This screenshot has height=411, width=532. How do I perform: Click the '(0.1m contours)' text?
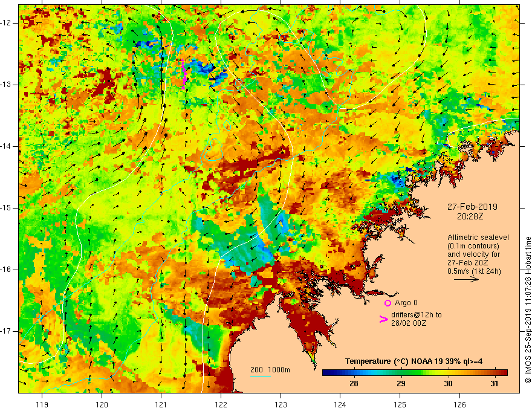[473, 246]
